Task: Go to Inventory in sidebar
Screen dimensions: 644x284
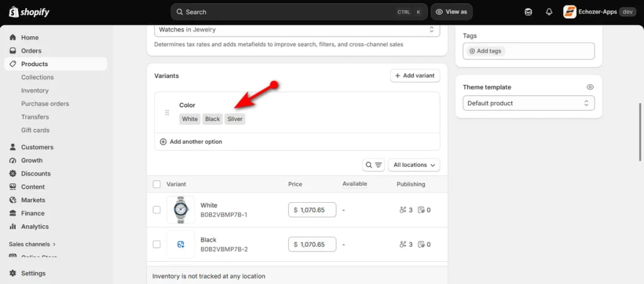Action: pos(35,91)
